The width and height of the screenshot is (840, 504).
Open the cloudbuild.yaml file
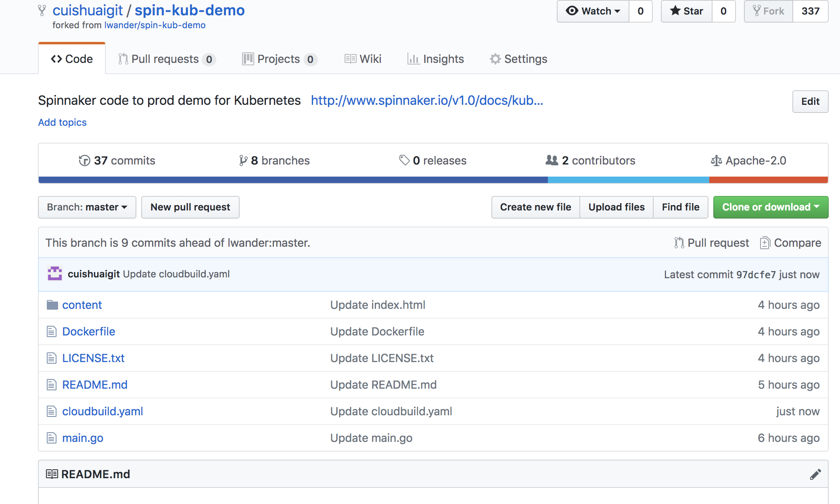click(102, 411)
